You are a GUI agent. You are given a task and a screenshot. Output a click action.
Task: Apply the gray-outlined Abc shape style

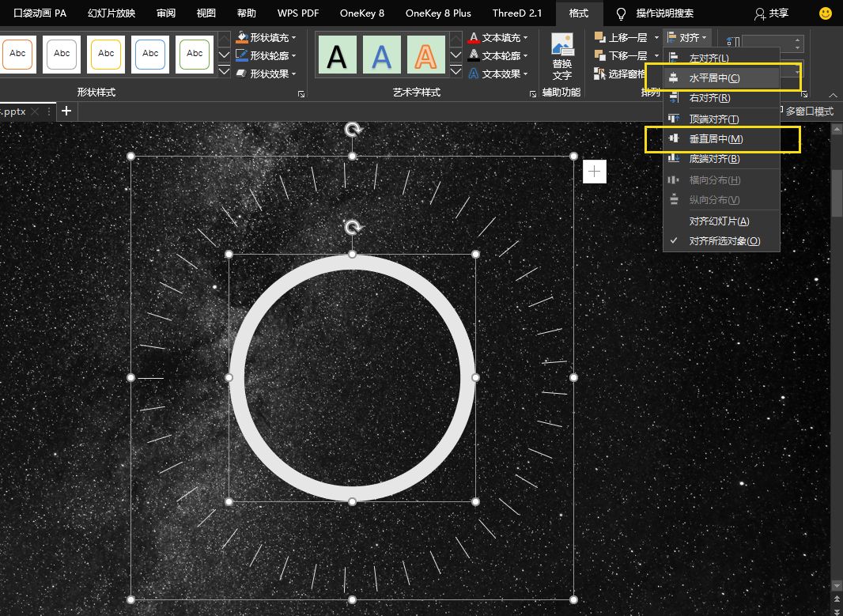[62, 55]
